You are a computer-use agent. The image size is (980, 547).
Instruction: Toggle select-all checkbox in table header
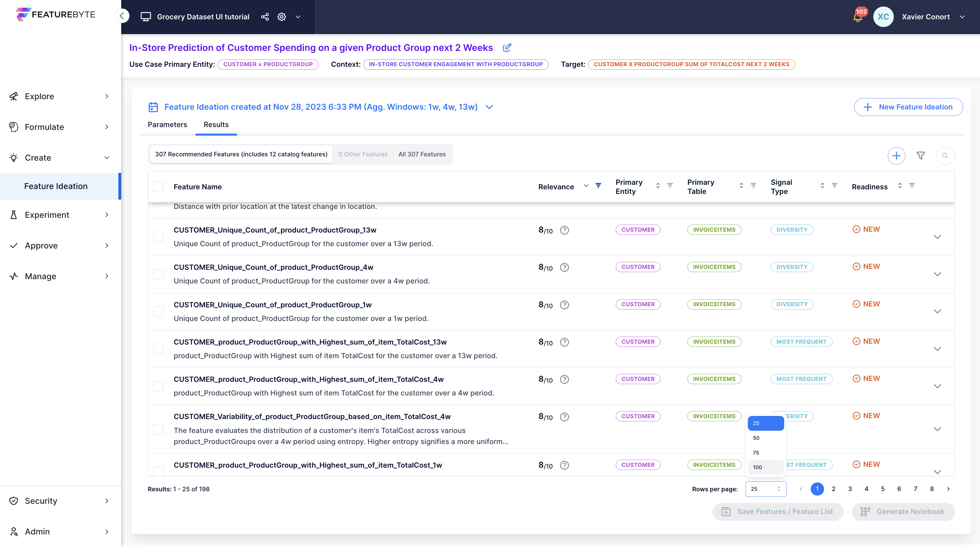click(x=158, y=187)
